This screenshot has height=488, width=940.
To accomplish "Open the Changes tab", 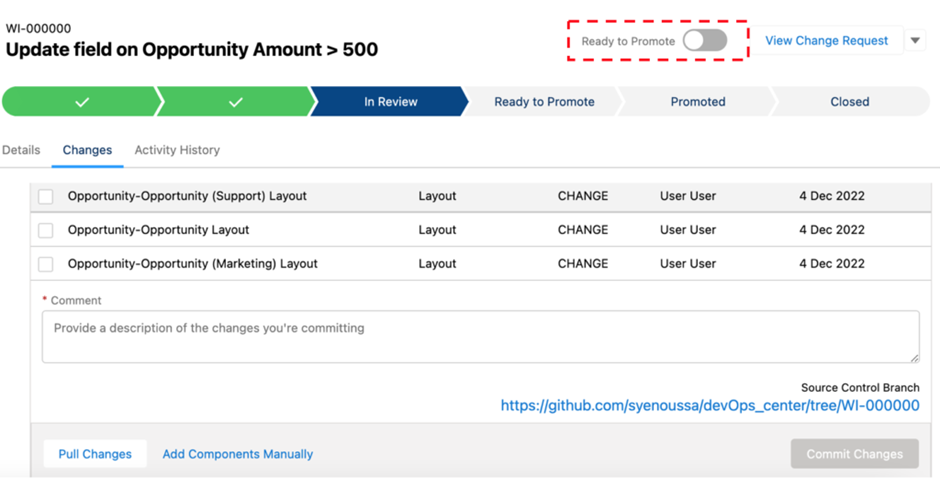I will (88, 150).
